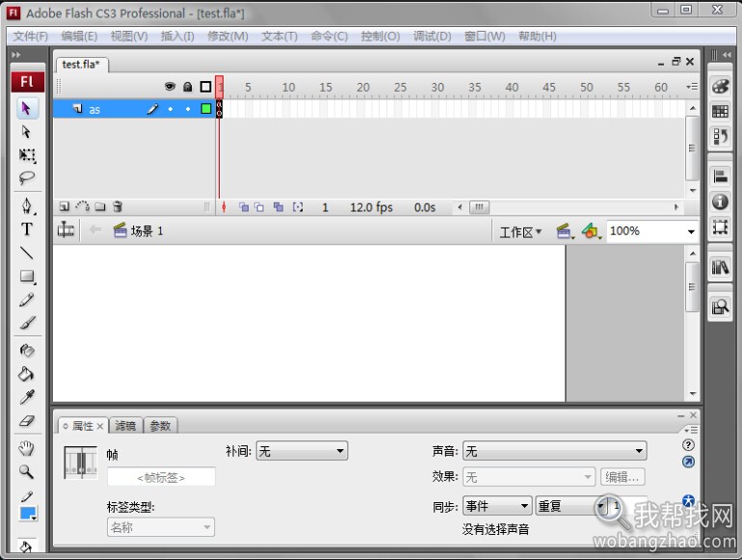Toggle outline view for all layers

click(205, 87)
